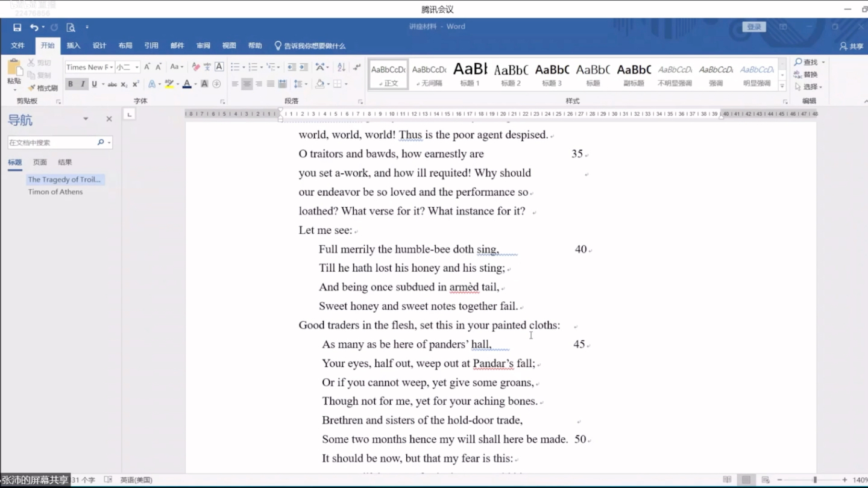Align text left in paragraph group

coord(235,84)
